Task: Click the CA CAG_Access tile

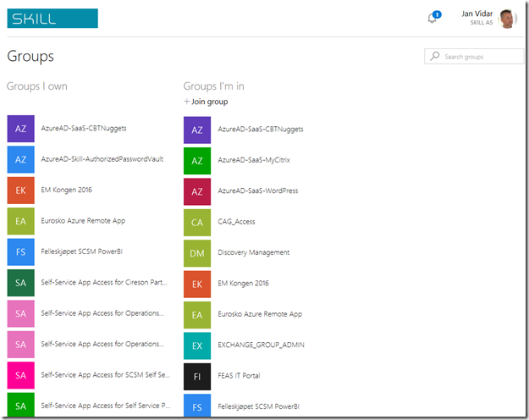Action: tap(197, 223)
